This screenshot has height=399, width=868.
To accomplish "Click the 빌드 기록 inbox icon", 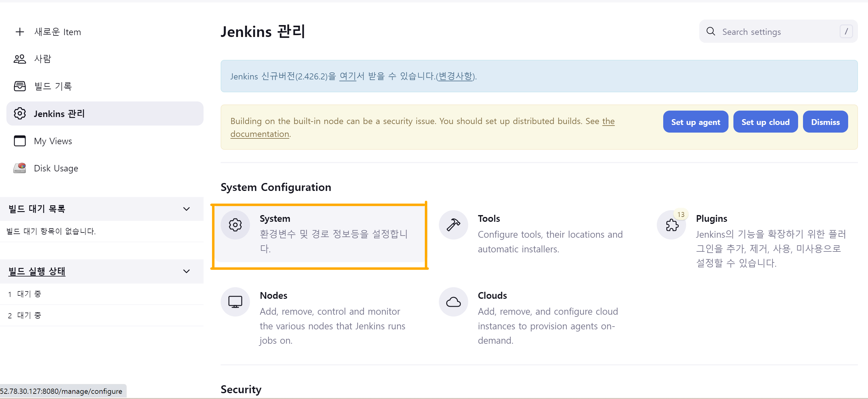I will pos(20,86).
